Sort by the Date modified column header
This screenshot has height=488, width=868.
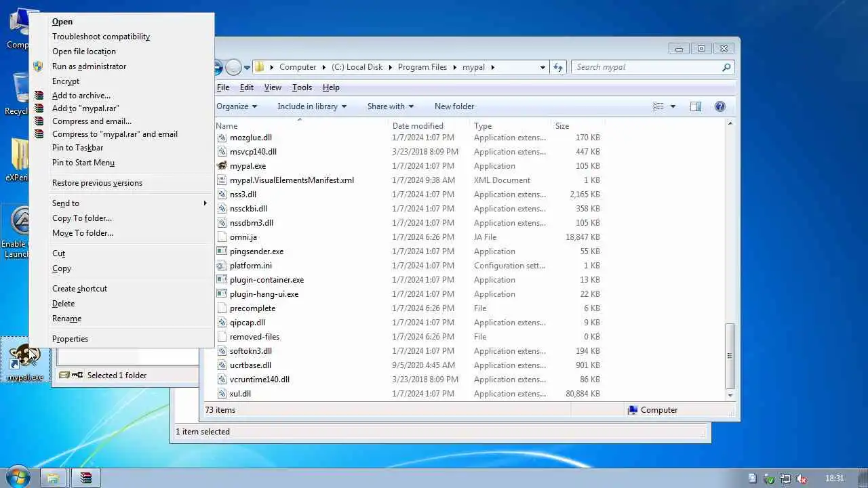click(430, 126)
